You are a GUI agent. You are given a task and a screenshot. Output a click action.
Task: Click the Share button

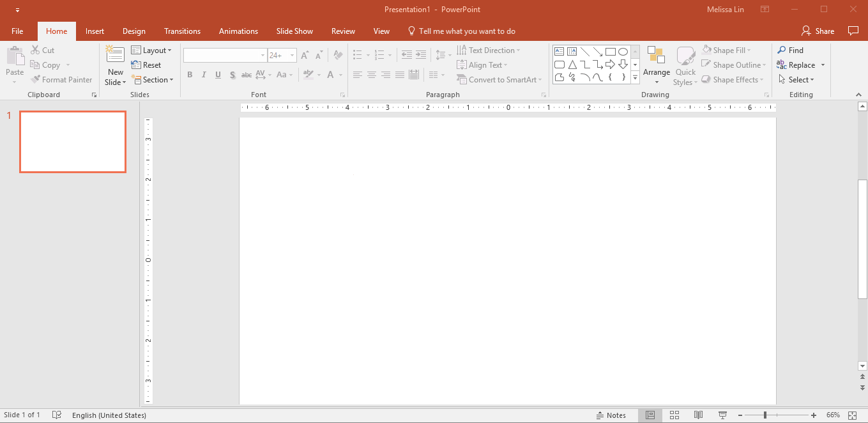point(818,31)
